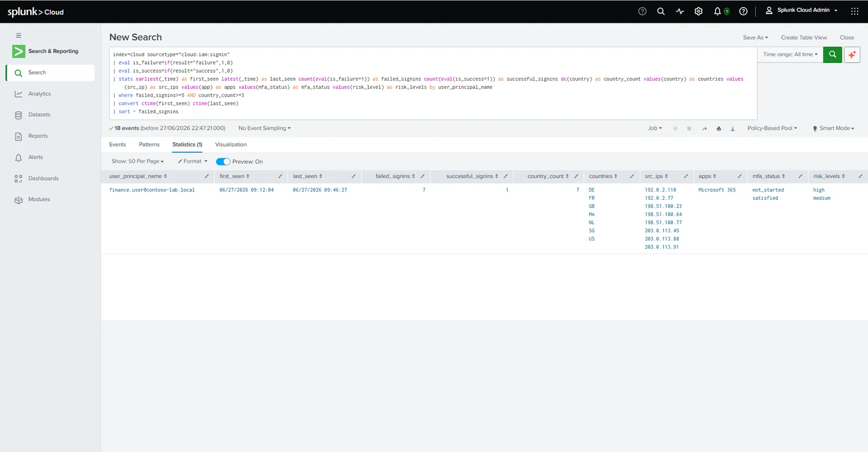The image size is (868, 452).
Task: Open the apps grid launcher
Action: (854, 11)
